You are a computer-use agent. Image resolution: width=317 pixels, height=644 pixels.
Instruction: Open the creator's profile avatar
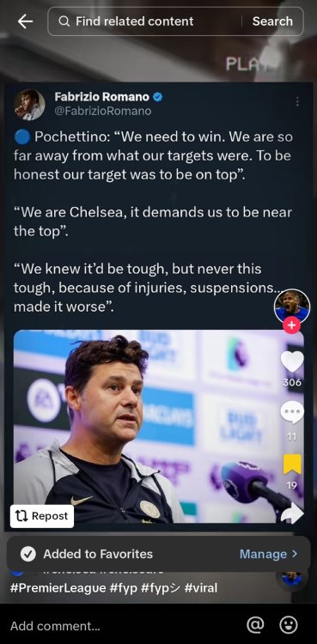tap(292, 307)
